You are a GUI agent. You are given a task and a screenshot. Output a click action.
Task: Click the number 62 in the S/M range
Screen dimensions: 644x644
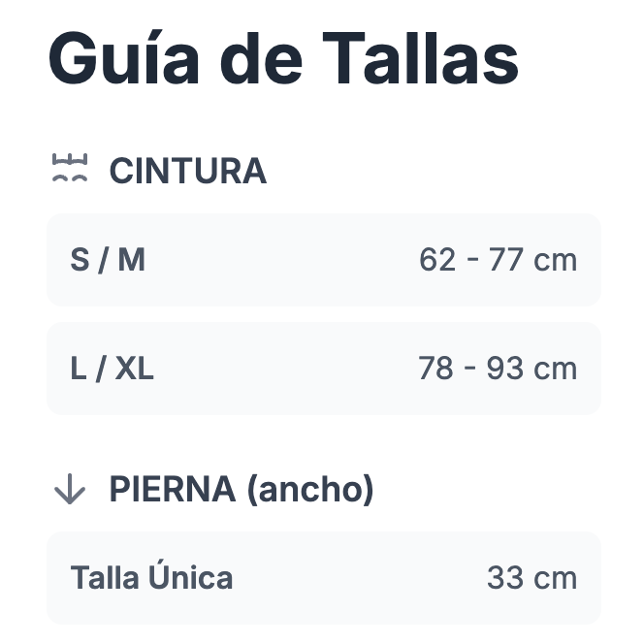(x=437, y=260)
